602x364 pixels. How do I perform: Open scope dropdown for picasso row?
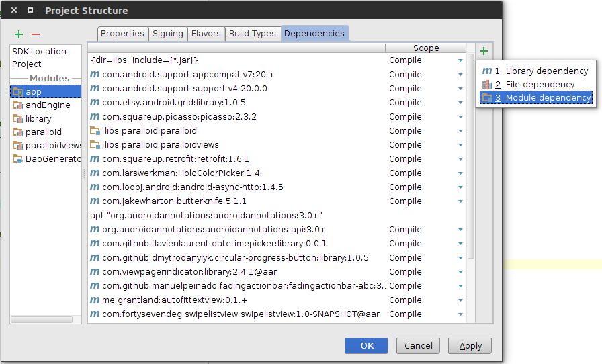[460, 117]
